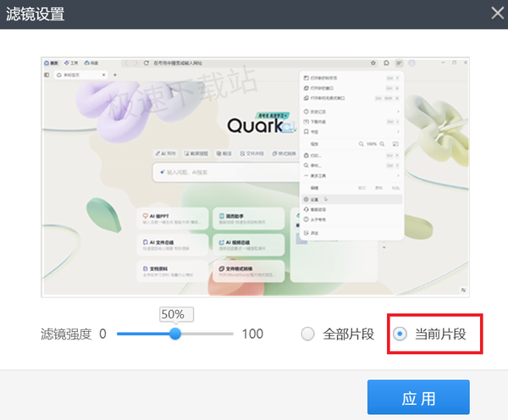Close the 滤镜设置 dialog

(497, 14)
